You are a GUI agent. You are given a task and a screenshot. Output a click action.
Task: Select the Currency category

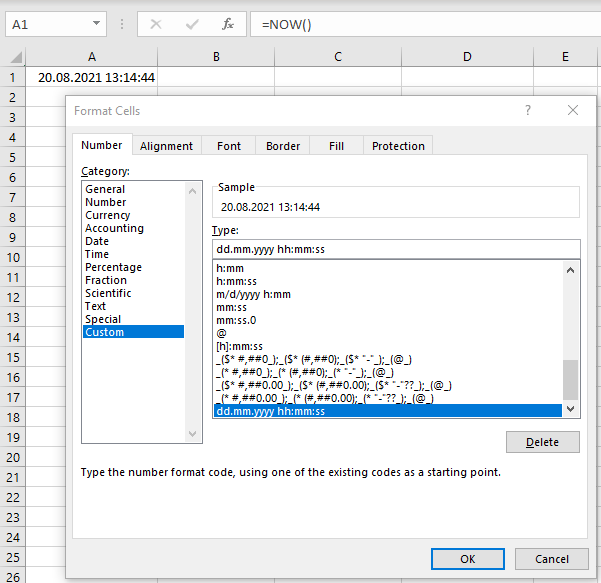click(x=108, y=215)
